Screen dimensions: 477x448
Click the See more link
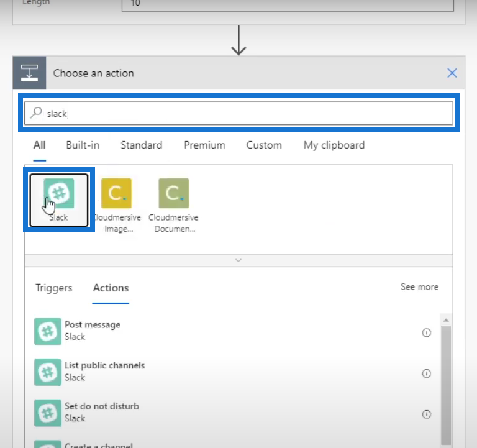419,286
